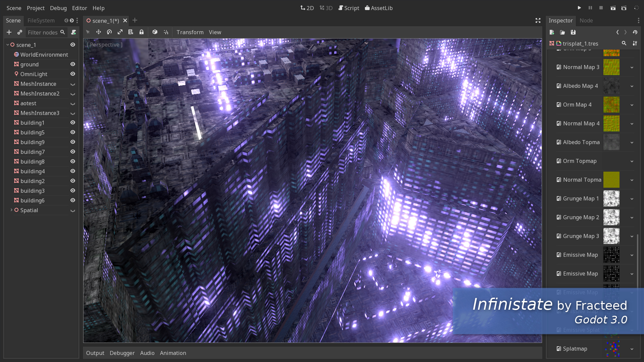Select the Scale tool in the viewport toolbar

pos(120,32)
